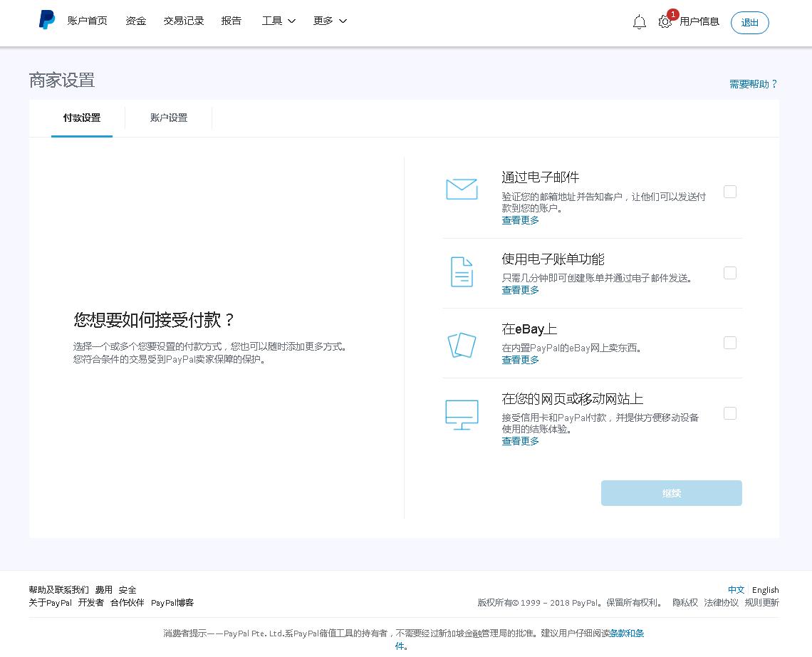Check the 在eBay上 option
812x657 pixels.
point(729,342)
